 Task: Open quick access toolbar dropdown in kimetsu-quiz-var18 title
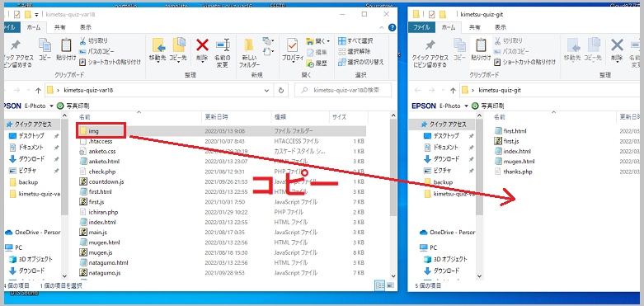point(36,15)
